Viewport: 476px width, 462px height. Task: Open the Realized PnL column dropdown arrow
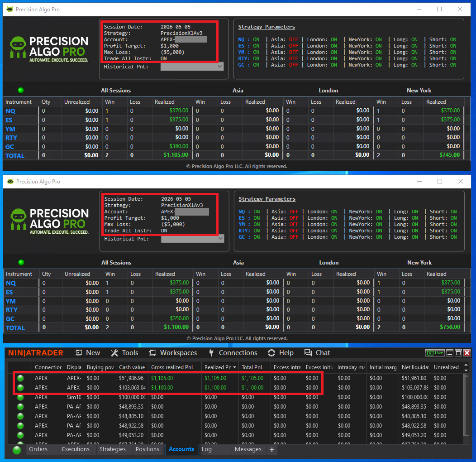(235, 367)
